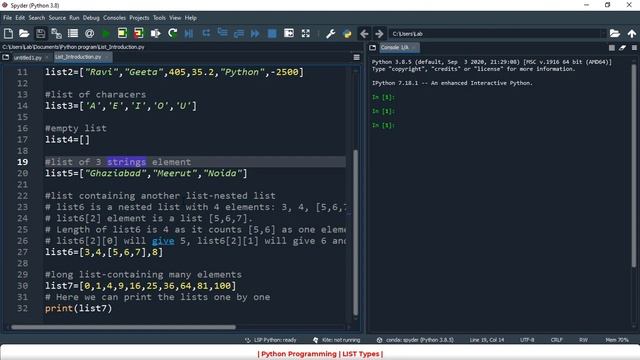The width and height of the screenshot is (640, 360).
Task: Run cell and advance toolbar icon
Action: point(139,33)
